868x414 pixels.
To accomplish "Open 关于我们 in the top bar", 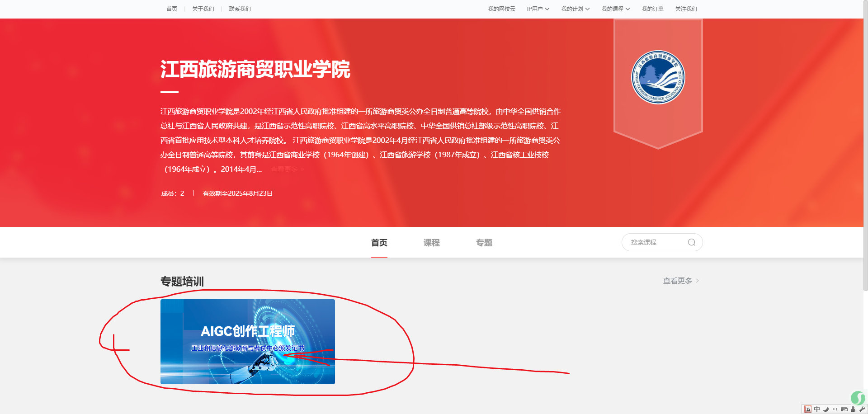I will (x=203, y=9).
